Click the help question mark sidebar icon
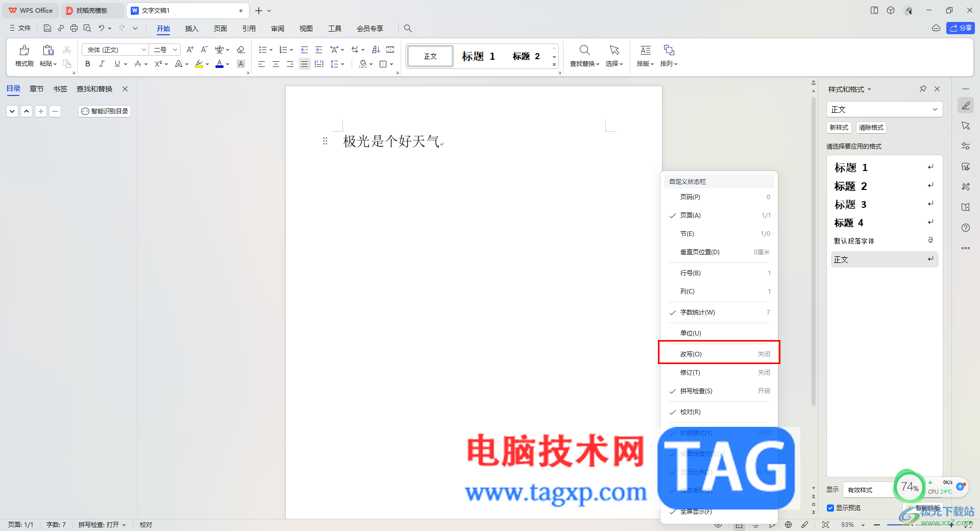This screenshot has width=980, height=531. pos(966,228)
